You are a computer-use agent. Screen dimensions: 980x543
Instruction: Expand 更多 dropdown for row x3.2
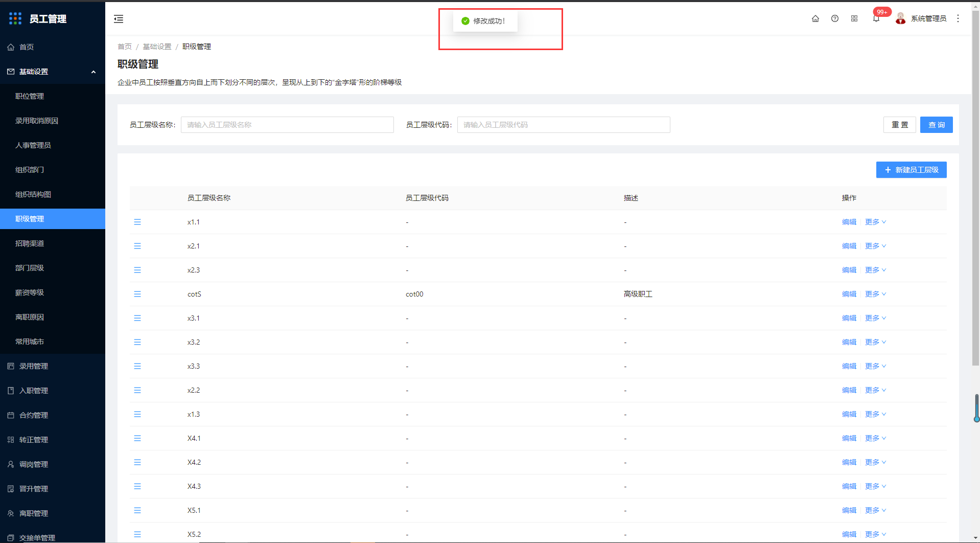pyautogui.click(x=875, y=342)
